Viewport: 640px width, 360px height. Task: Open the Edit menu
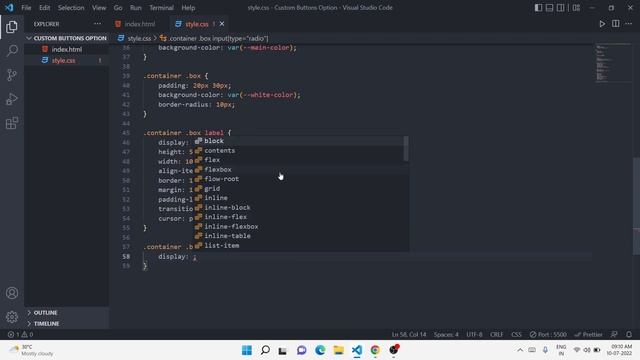[44, 8]
